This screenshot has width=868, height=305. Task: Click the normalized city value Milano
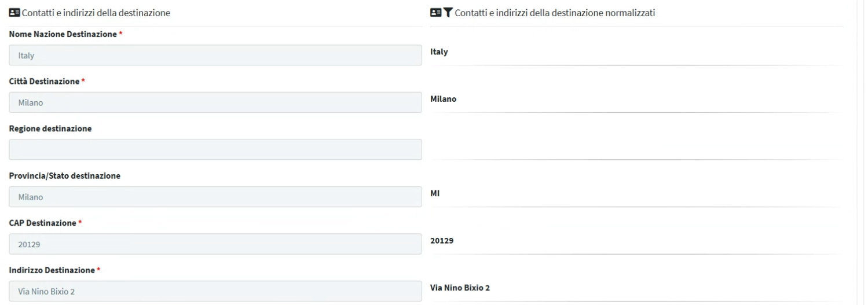444,99
